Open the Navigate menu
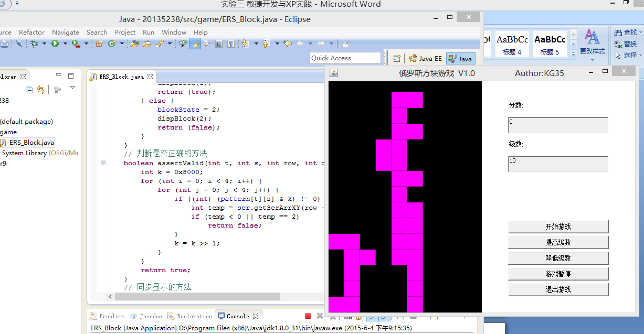This screenshot has height=334, width=644. 66,33
